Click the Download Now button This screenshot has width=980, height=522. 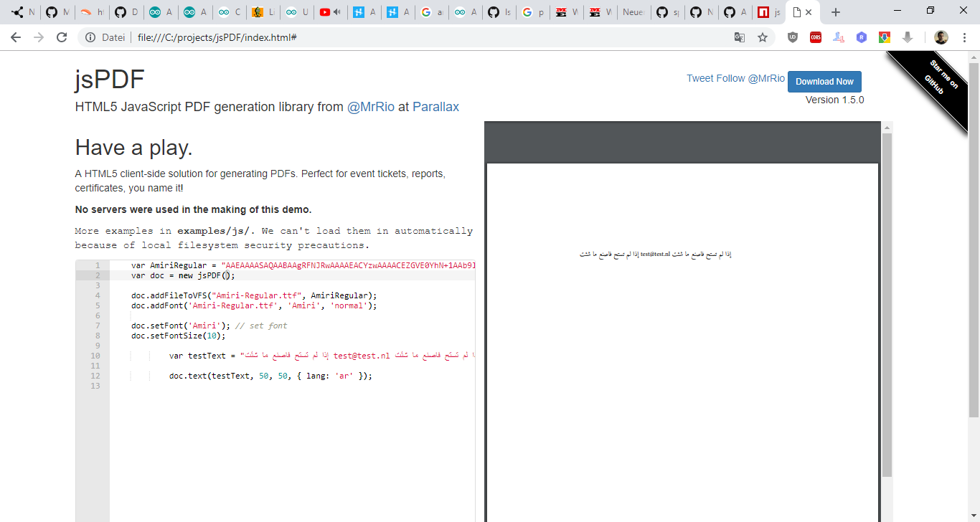point(824,81)
